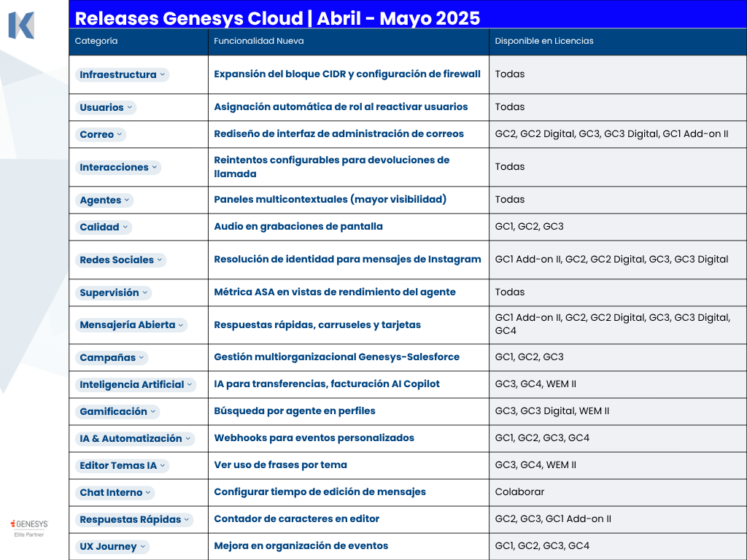The height and width of the screenshot is (560, 747).
Task: Expand the Gamificación category chip
Action: [x=117, y=411]
